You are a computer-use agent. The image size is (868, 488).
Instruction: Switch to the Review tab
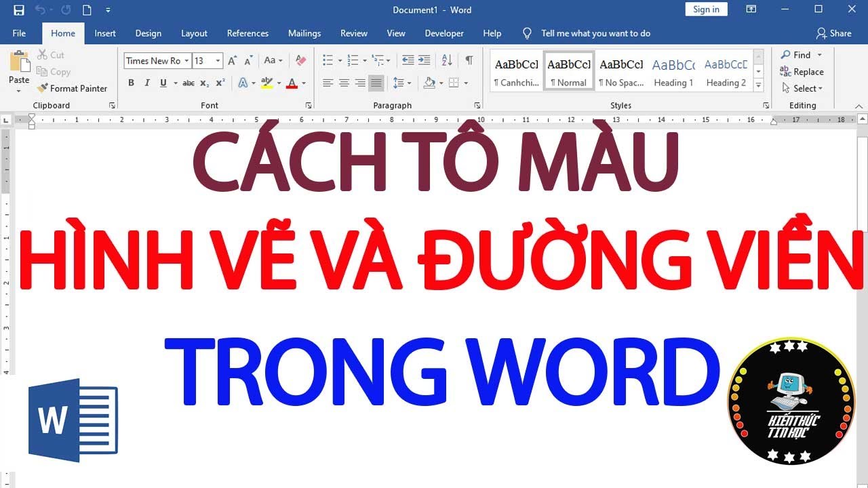[354, 33]
